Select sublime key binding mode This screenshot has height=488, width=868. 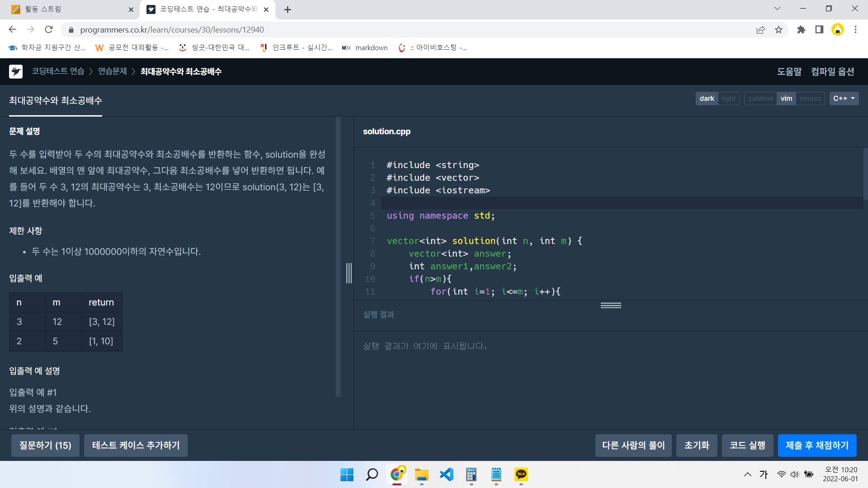[x=760, y=99]
